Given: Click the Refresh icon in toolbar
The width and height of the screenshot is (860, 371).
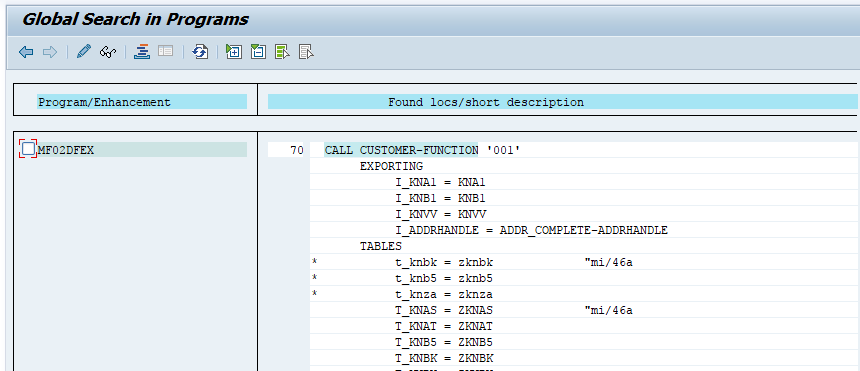Looking at the screenshot, I should [x=200, y=52].
